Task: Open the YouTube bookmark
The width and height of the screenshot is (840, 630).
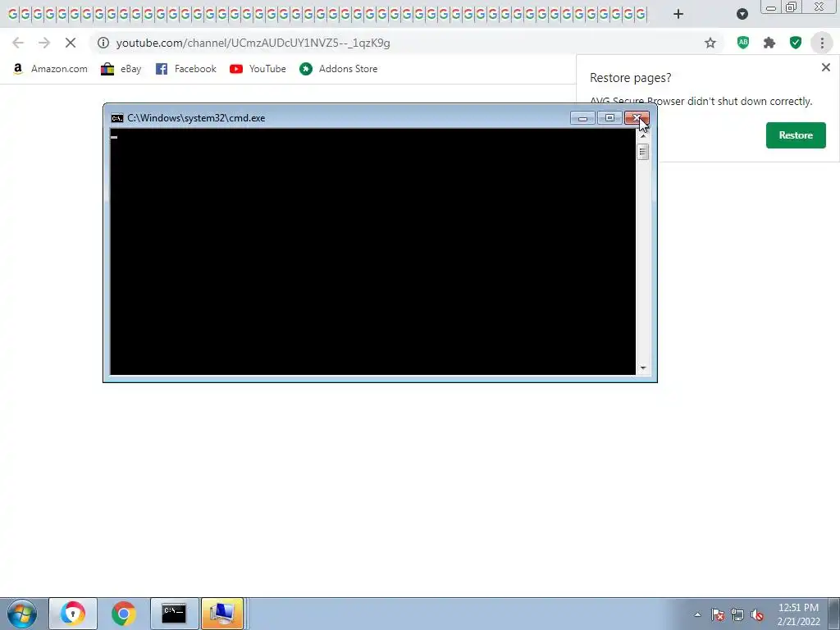Action: (258, 69)
